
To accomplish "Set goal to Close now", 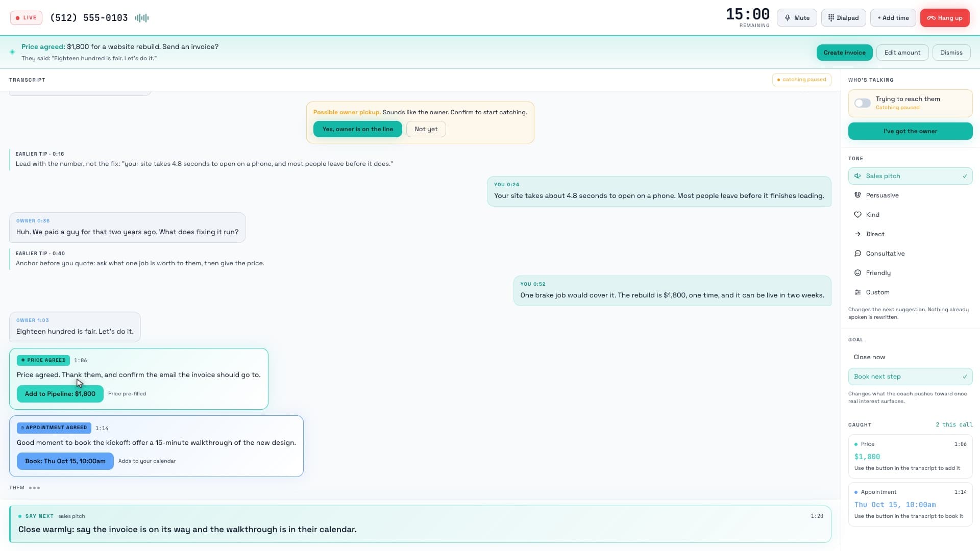I will click(910, 357).
